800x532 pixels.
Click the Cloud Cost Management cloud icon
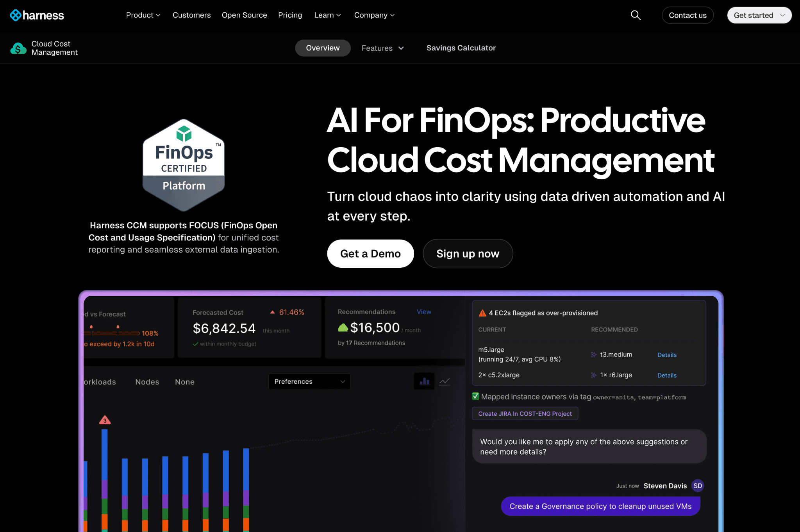point(18,48)
